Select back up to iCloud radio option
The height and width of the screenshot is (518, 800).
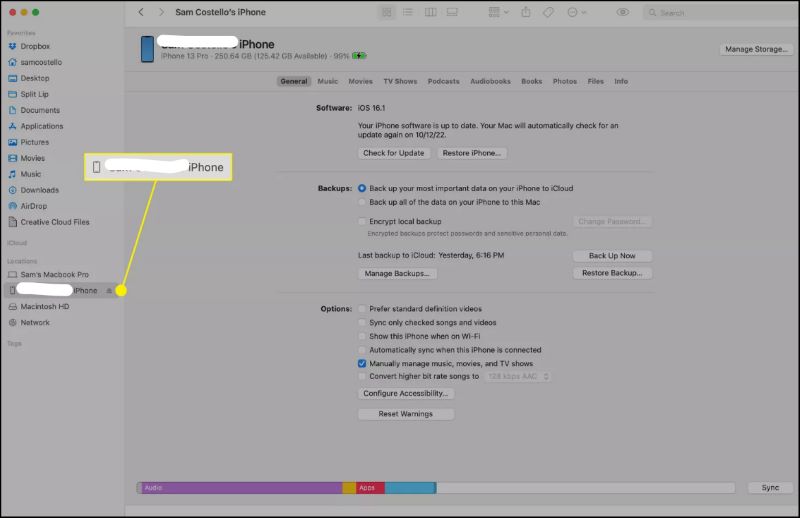[362, 188]
